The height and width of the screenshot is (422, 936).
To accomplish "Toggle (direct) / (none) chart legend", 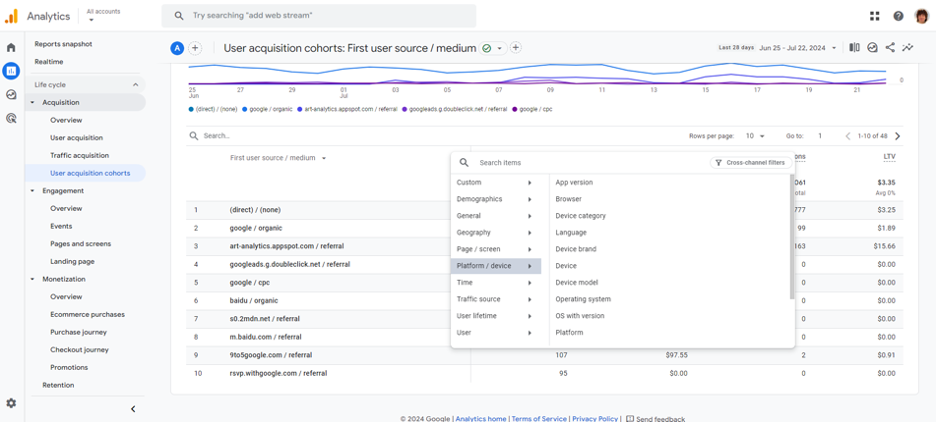I will (213, 110).
